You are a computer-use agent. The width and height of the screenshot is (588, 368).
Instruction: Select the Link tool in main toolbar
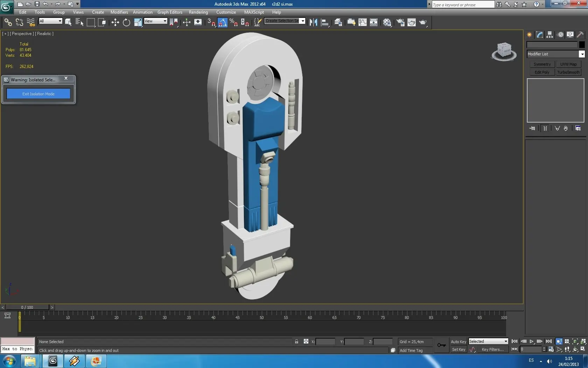click(x=8, y=22)
